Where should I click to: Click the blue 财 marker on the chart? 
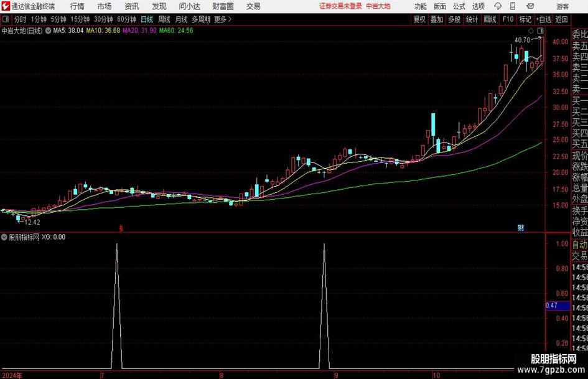(x=521, y=227)
